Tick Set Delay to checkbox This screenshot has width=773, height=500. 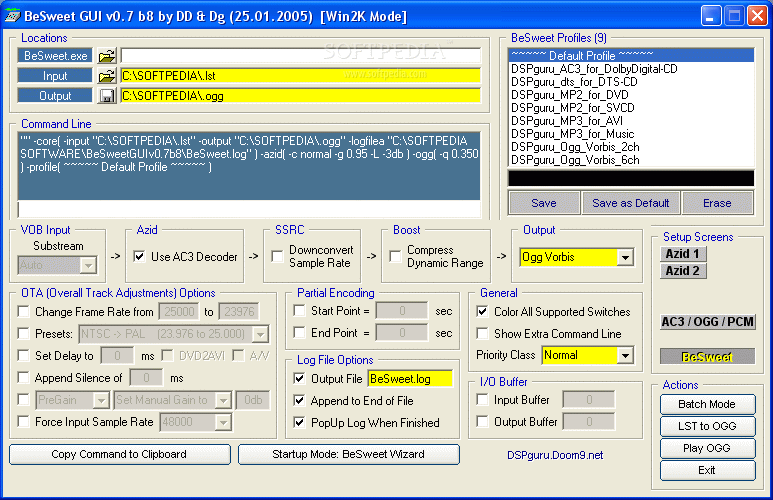(x=23, y=356)
